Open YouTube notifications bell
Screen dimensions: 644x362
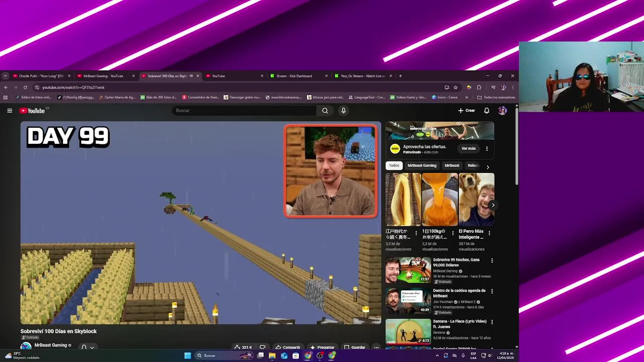487,111
